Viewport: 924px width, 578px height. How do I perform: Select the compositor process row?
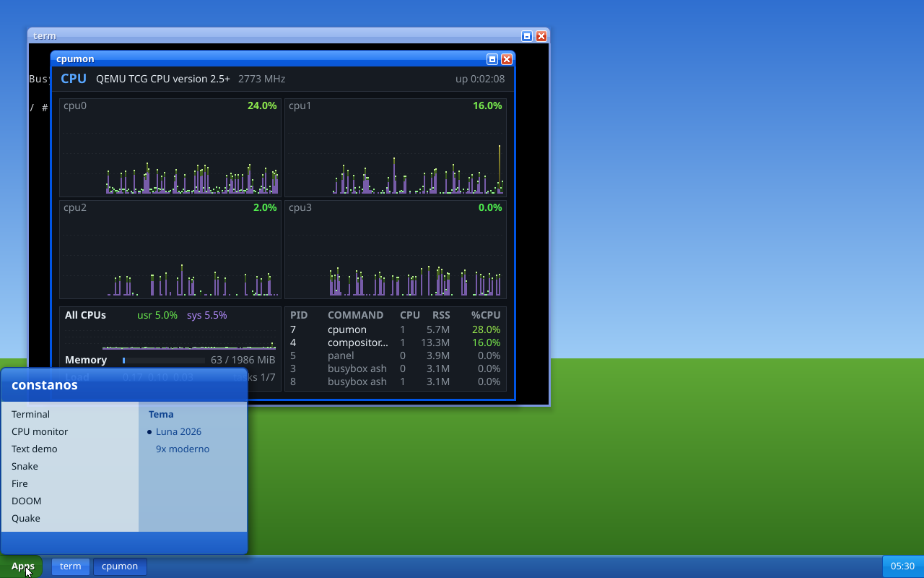coord(396,342)
